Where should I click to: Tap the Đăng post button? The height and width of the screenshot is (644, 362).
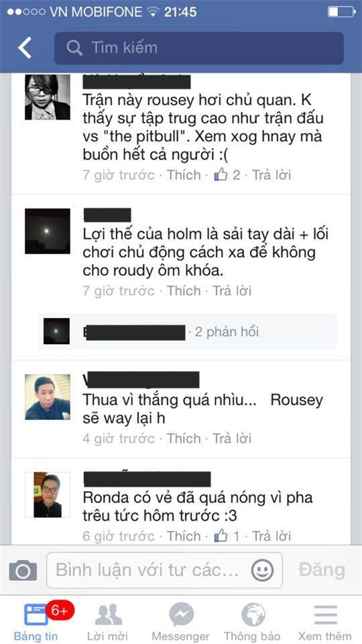(322, 570)
